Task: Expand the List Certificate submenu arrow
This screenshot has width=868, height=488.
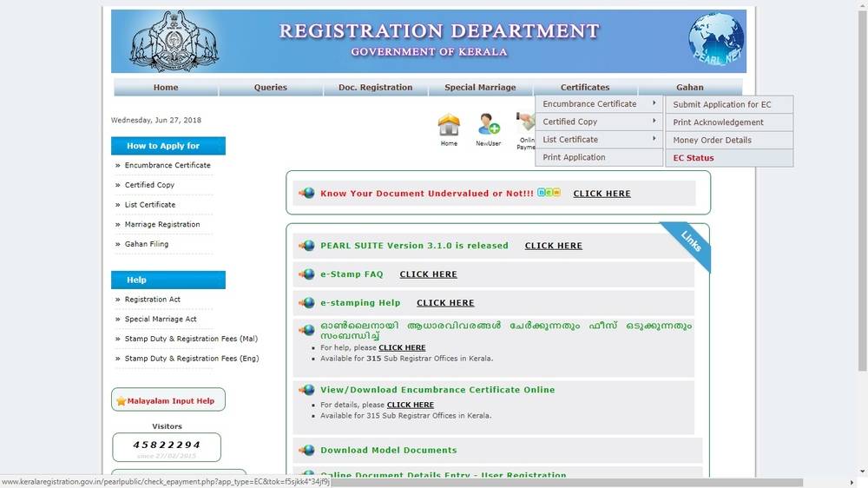Action: [x=654, y=138]
